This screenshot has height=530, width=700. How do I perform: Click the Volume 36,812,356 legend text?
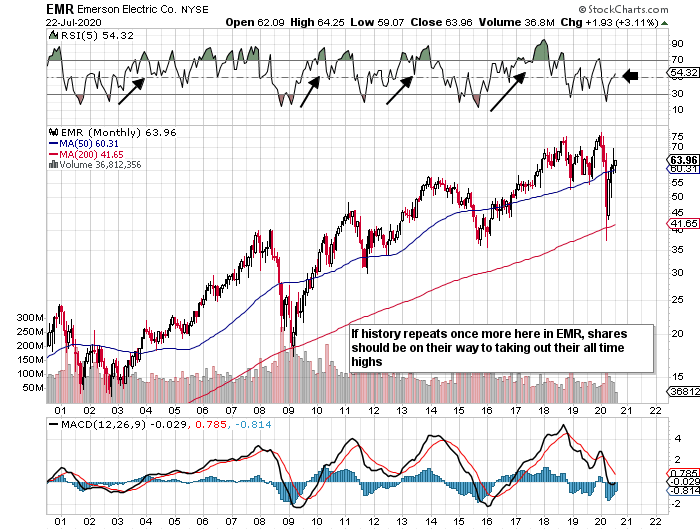click(100, 165)
